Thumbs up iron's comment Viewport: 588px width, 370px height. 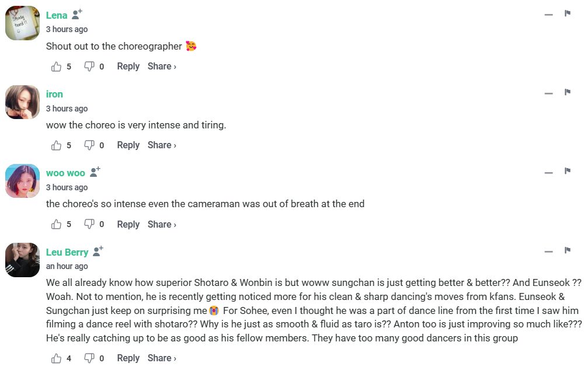click(57, 145)
